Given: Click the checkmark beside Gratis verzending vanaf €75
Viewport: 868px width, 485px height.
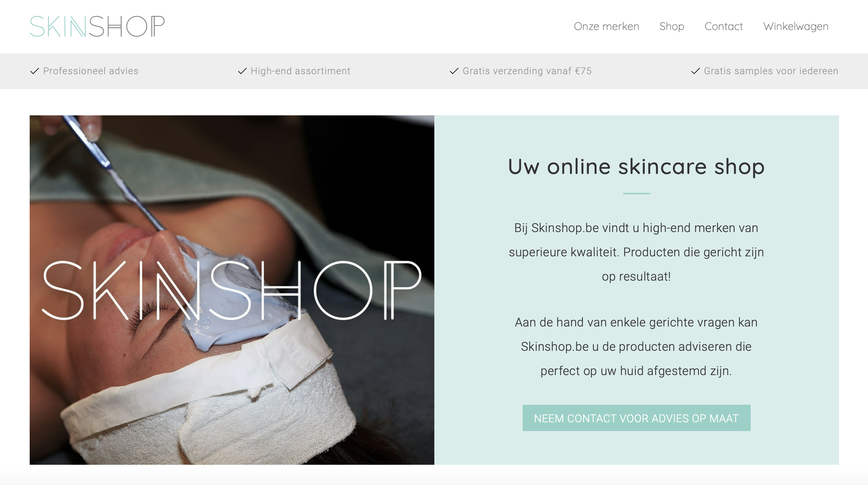Looking at the screenshot, I should [x=454, y=71].
